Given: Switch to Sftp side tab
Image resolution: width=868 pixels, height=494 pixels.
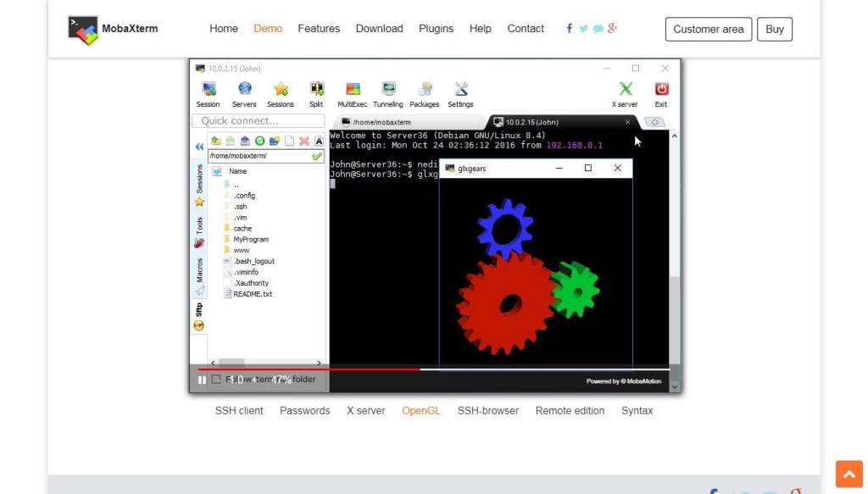Looking at the screenshot, I should tap(199, 317).
